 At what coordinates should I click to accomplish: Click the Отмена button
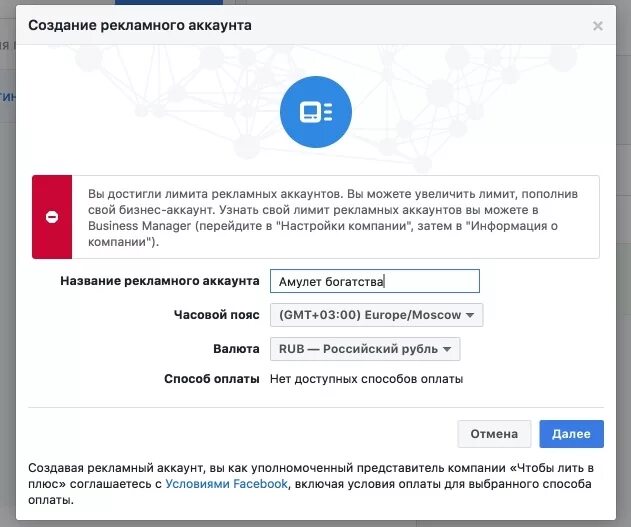click(494, 434)
